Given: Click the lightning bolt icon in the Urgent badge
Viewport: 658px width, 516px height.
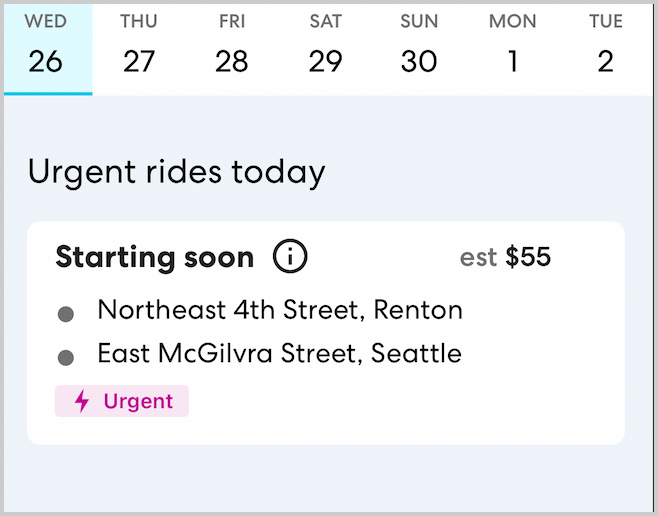Looking at the screenshot, I should [82, 402].
